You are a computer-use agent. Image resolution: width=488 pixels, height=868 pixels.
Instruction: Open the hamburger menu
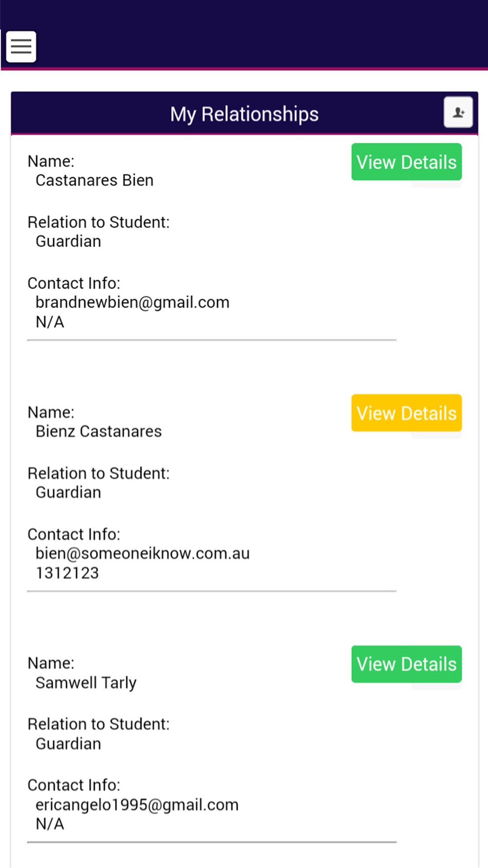coord(21,46)
